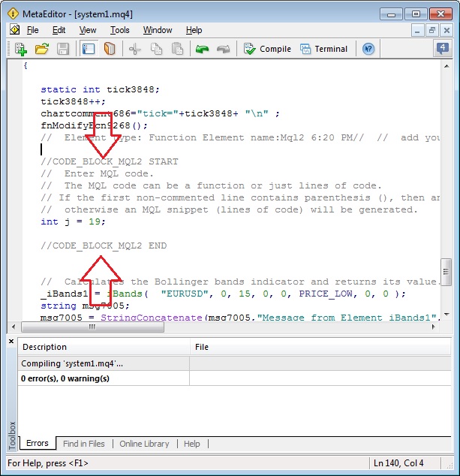Close the Toolbox panel with X
The image size is (460, 476).
click(x=11, y=341)
